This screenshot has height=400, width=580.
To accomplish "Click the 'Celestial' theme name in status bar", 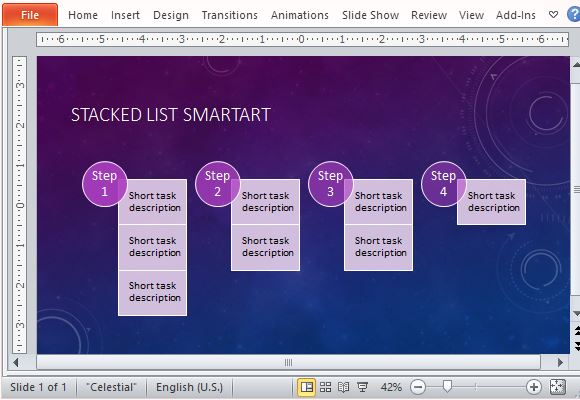I will point(111,387).
